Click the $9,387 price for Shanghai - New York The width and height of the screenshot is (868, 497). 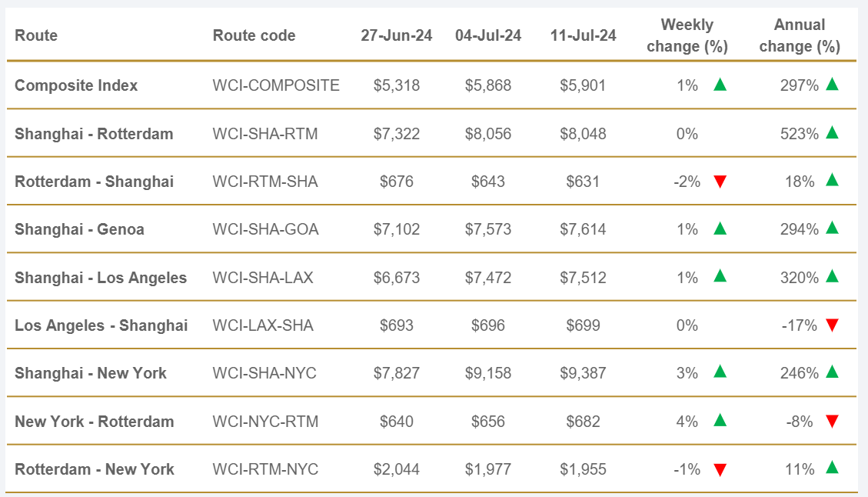tap(583, 373)
